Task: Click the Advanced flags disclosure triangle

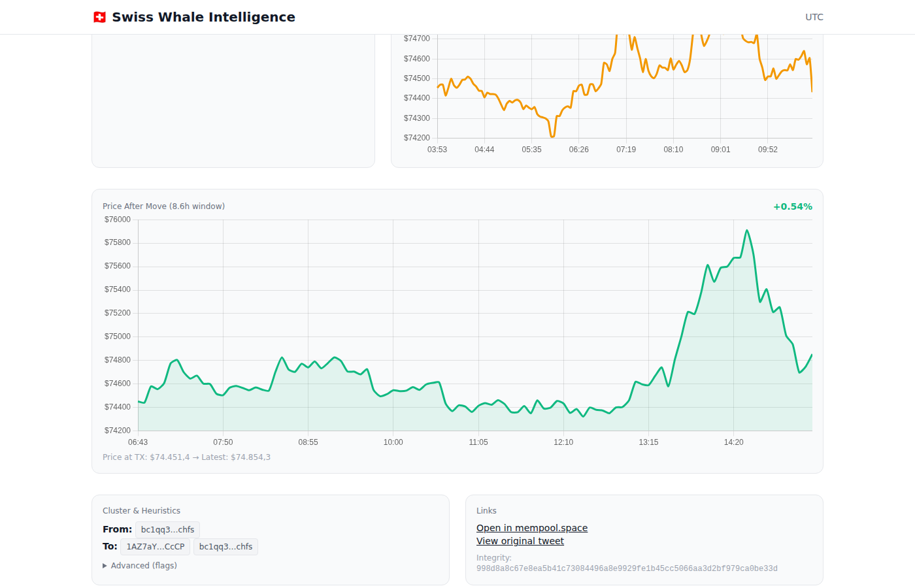Action: 105,565
